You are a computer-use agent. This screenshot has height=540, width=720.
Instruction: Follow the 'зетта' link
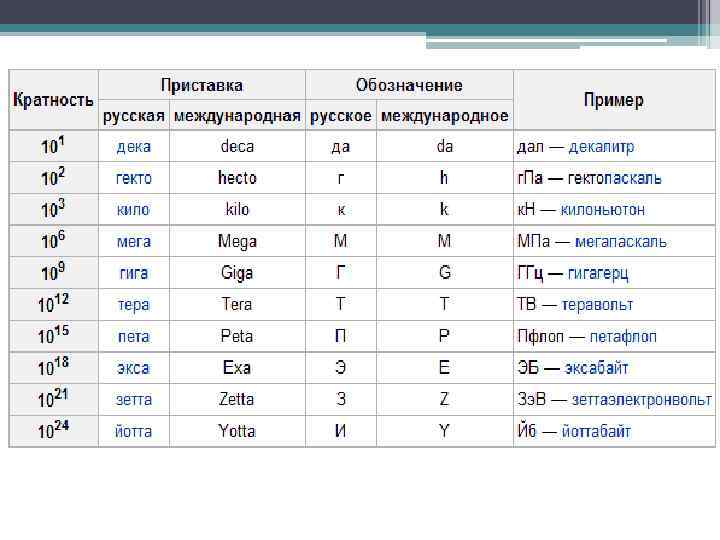pos(134,399)
